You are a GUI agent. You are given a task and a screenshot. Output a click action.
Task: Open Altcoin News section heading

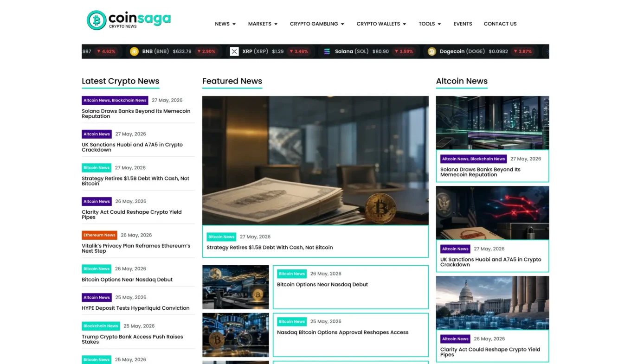click(462, 81)
